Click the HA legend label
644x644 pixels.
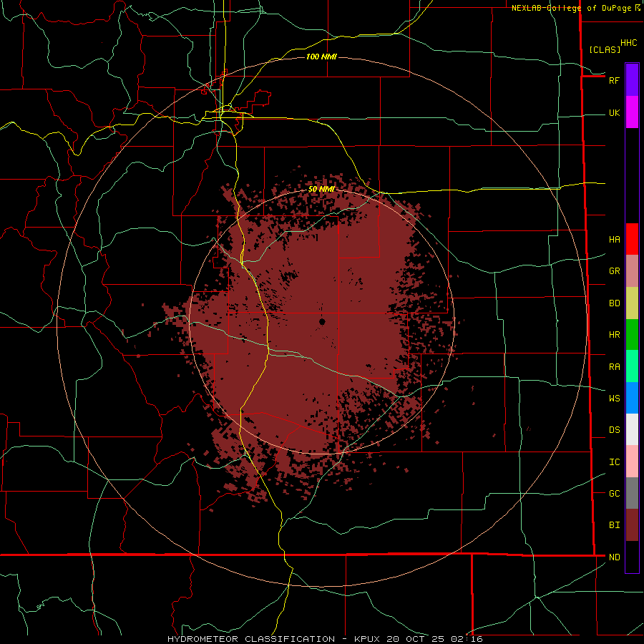(614, 240)
